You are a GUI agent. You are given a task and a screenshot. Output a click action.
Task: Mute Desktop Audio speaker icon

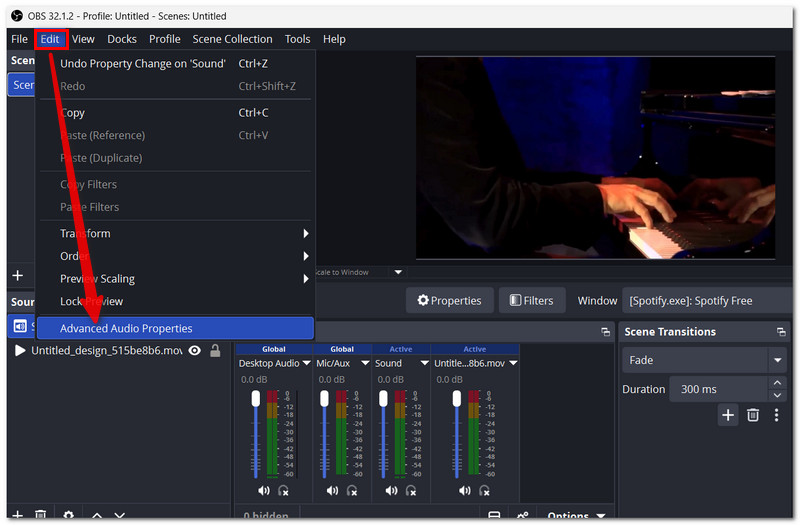[264, 491]
